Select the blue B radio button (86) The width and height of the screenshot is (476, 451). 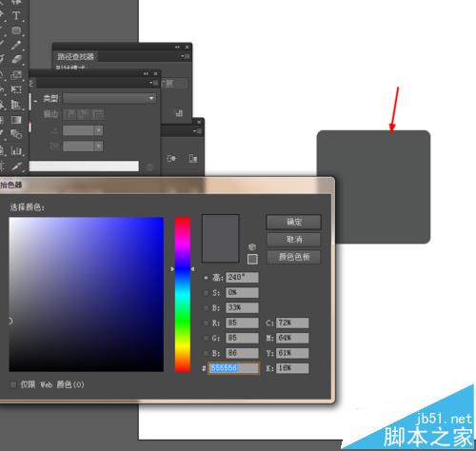pos(206,353)
